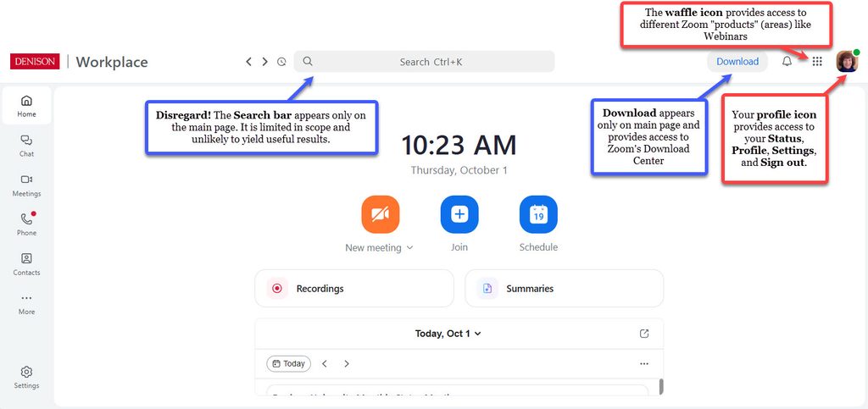
Task: Click the Workplace title text
Action: 112,62
